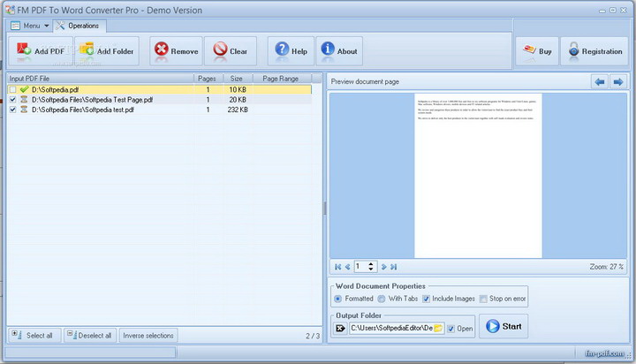636x364 pixels.
Task: Click output folder path icon button
Action: (x=340, y=328)
